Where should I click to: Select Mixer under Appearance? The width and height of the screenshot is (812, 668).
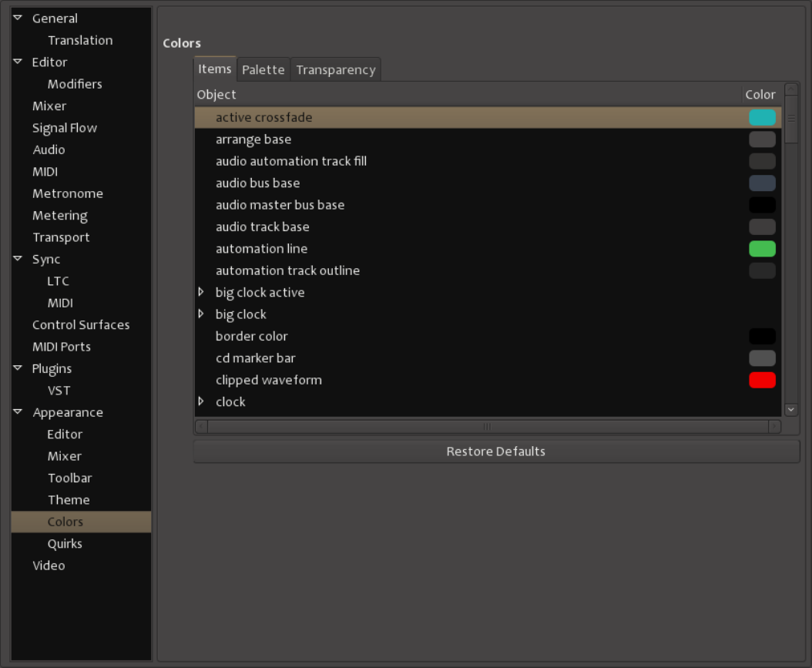65,456
